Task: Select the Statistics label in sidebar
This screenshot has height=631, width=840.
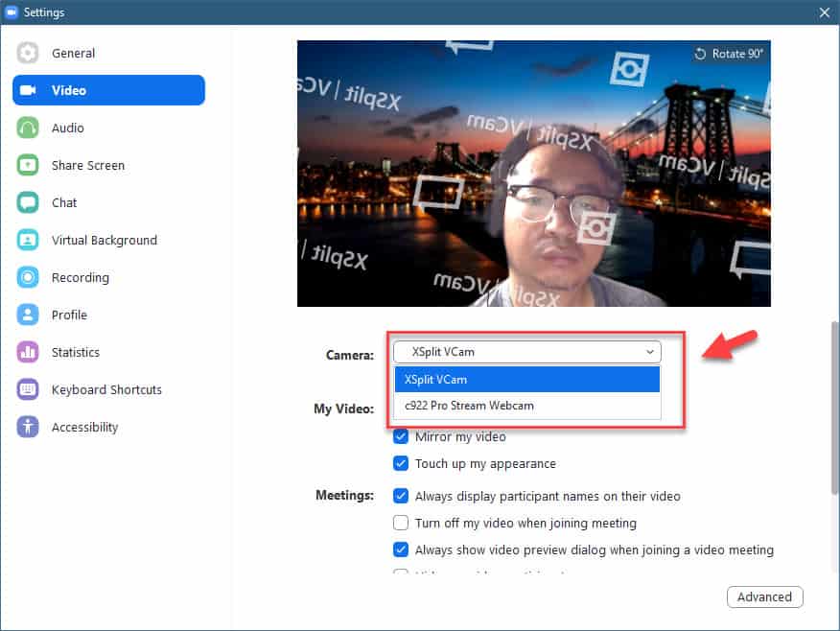Action: click(x=76, y=352)
